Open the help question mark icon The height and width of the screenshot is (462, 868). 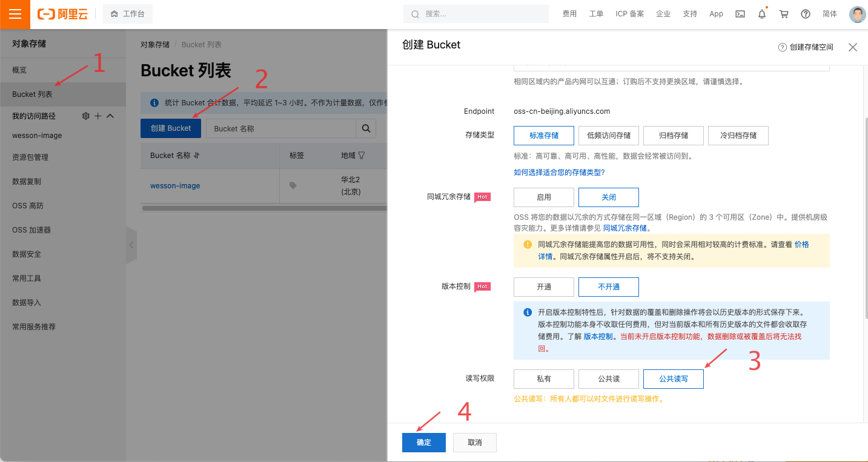[805, 13]
